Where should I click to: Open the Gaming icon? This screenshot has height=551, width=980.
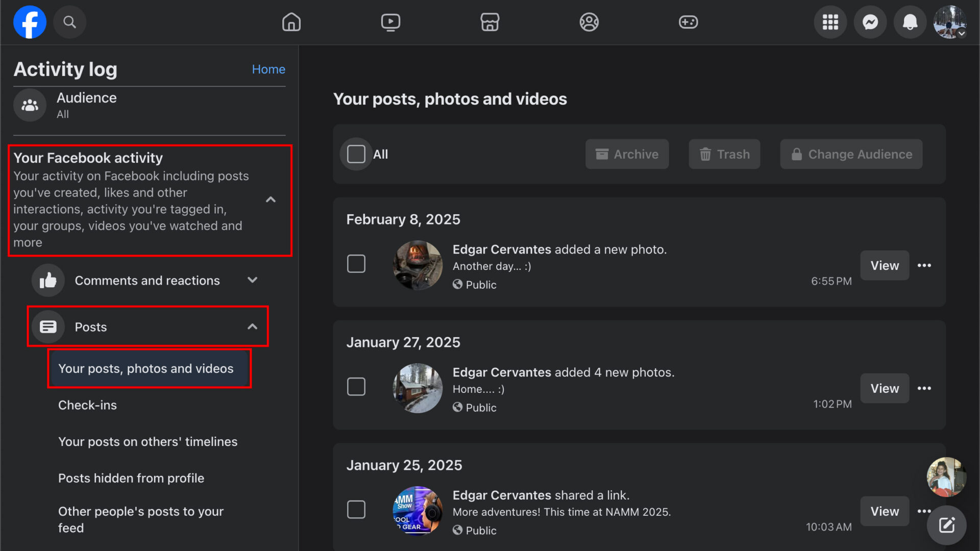pos(688,22)
